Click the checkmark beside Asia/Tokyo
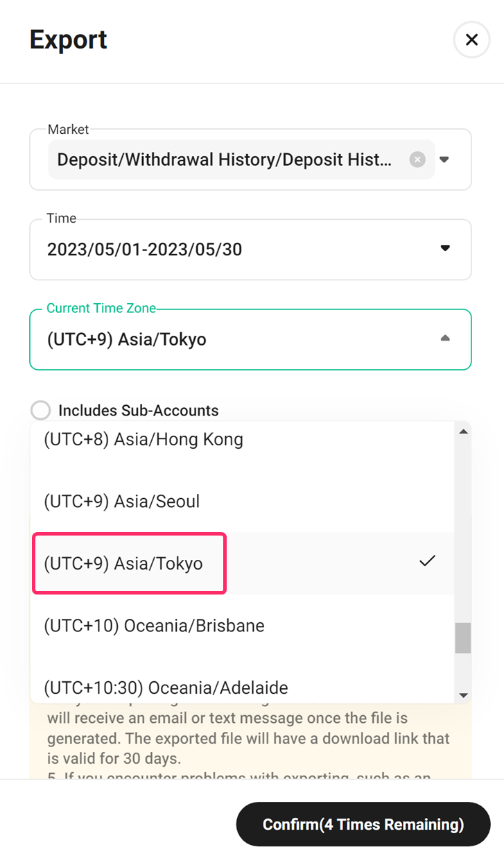Image resolution: width=504 pixels, height=863 pixels. [428, 561]
